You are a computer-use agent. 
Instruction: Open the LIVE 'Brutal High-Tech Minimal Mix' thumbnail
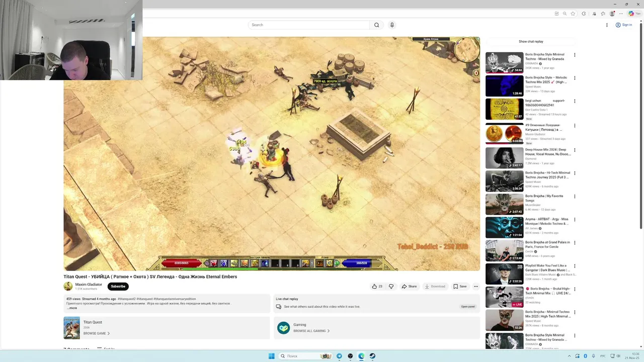(504, 297)
